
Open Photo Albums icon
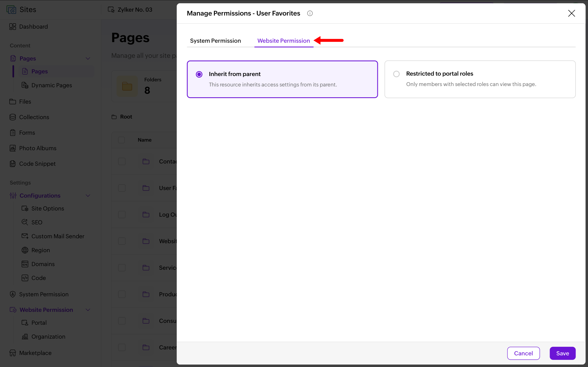pos(13,148)
